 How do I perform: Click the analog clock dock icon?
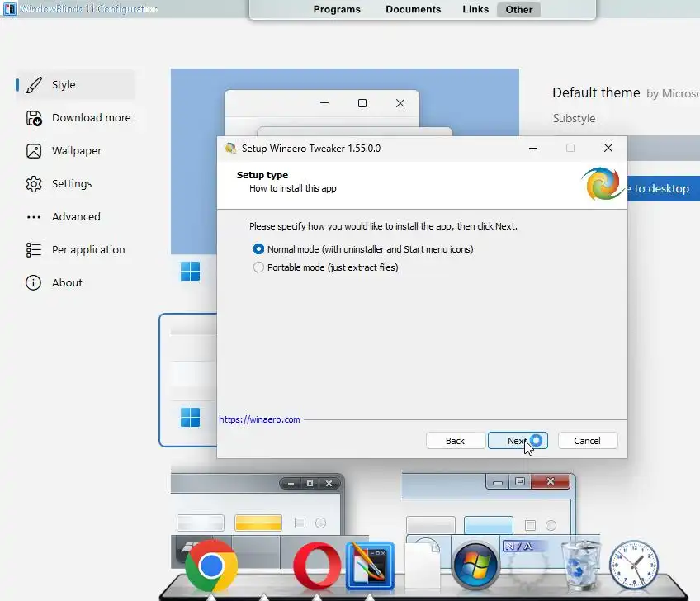tap(634, 565)
